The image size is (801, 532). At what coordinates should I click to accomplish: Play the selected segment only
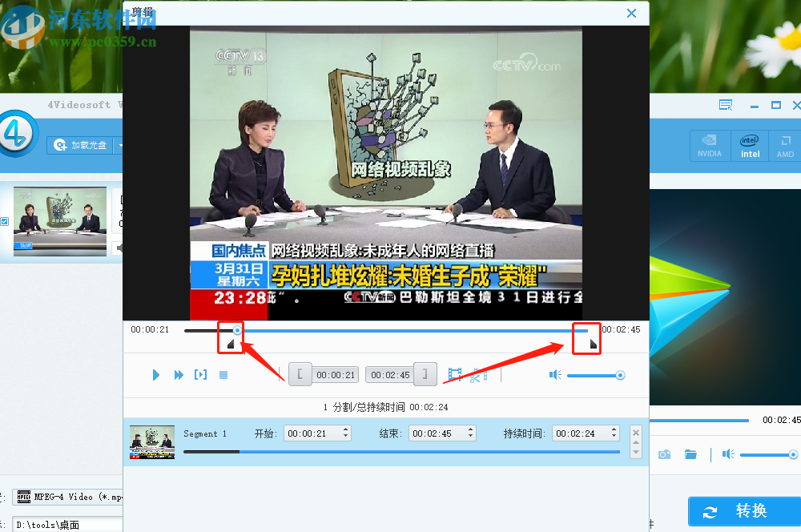201,375
